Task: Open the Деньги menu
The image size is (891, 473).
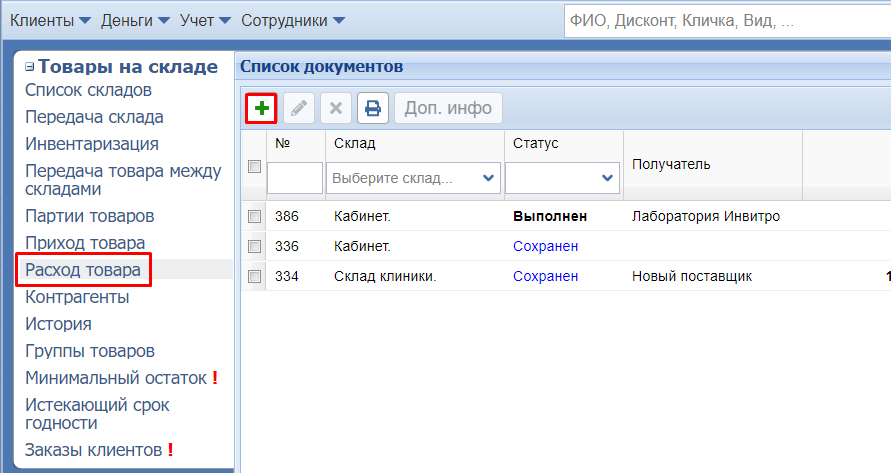Action: [136, 20]
